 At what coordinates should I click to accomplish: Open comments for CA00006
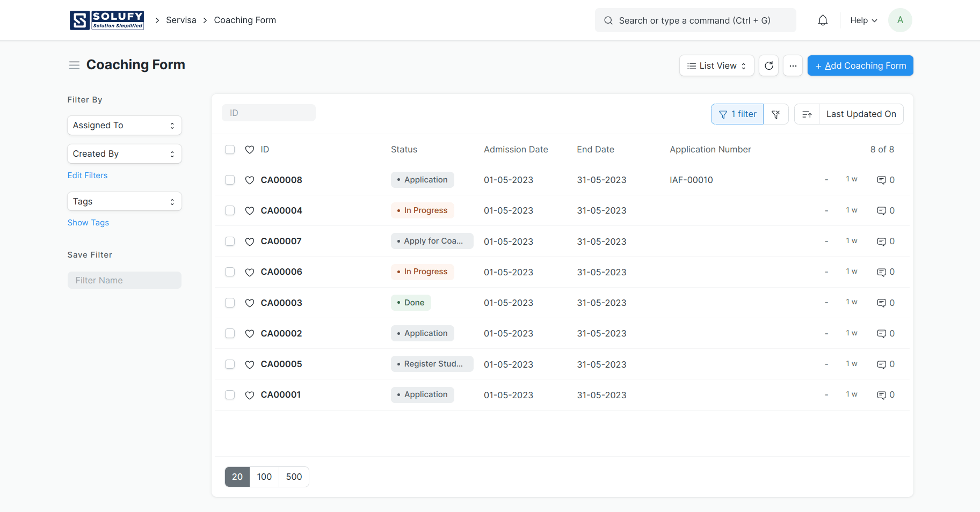885,272
